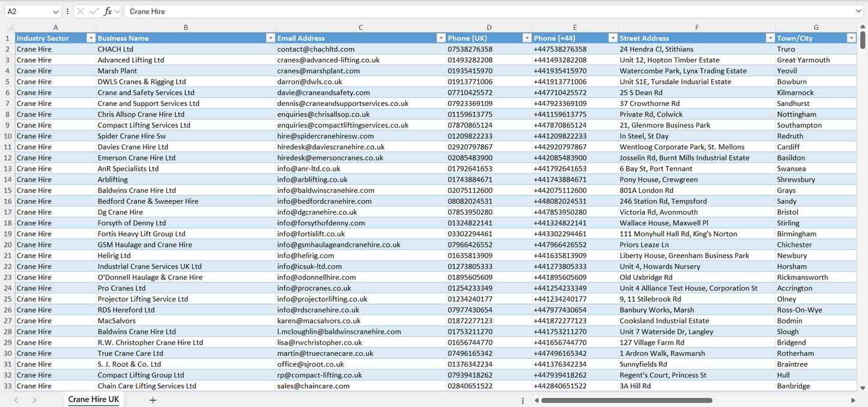This screenshot has height=407, width=868.
Task: Select phone cell 07710425572
Action: 489,93
